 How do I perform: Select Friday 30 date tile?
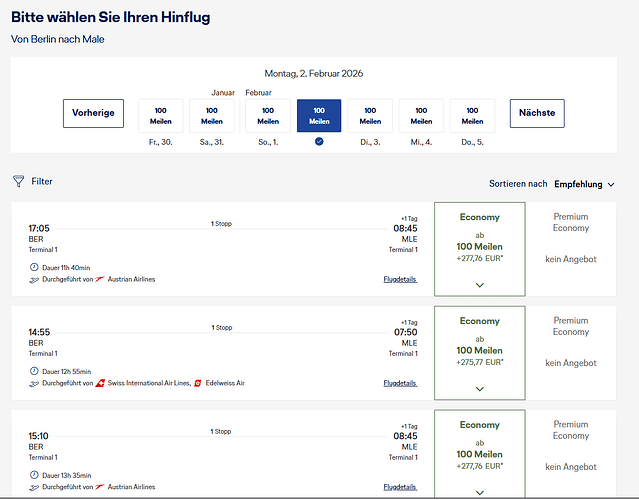(160, 115)
